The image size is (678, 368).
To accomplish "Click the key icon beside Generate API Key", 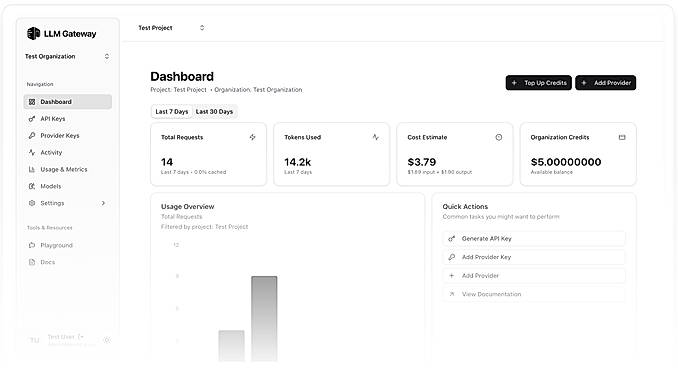I will point(451,239).
